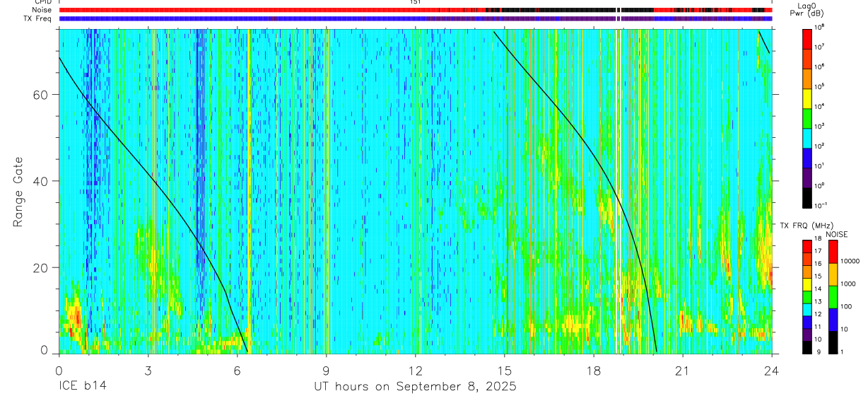Click the cyan segment of Lag0 Pwr colorbar

[x=807, y=138]
